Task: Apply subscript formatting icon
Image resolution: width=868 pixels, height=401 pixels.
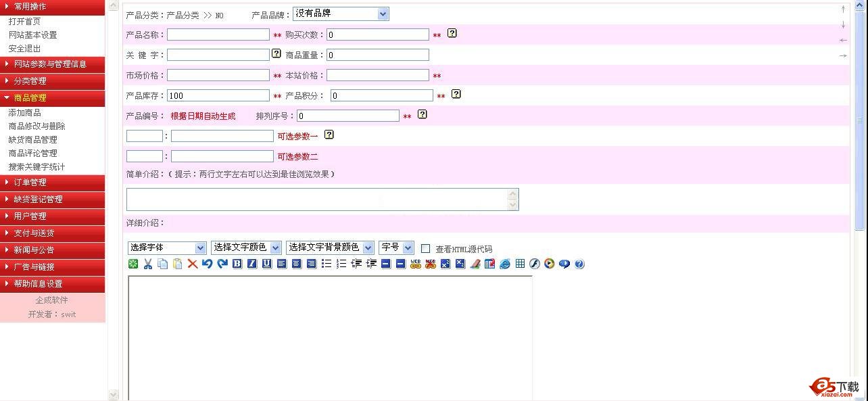Action: (x=460, y=264)
